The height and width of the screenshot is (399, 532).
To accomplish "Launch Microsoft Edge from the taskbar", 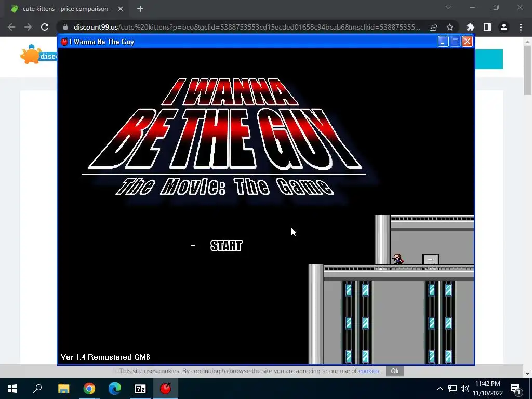I will coord(115,389).
